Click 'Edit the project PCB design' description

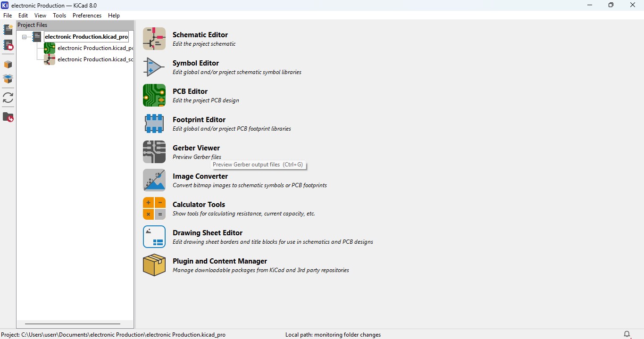206,100
